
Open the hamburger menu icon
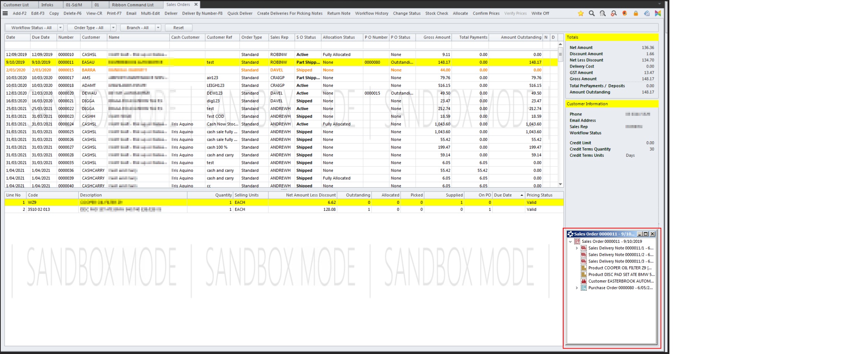tap(5, 14)
